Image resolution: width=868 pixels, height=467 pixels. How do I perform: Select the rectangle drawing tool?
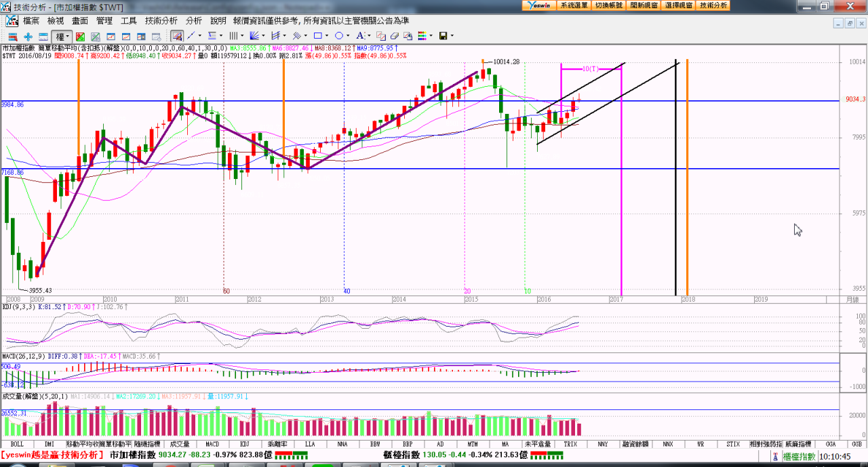point(318,36)
